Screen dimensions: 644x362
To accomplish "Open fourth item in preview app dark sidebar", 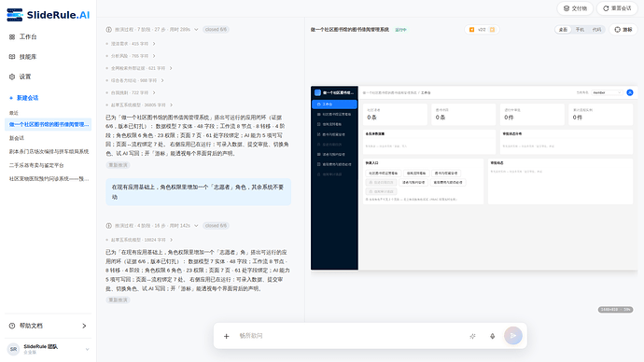I will pyautogui.click(x=334, y=134).
